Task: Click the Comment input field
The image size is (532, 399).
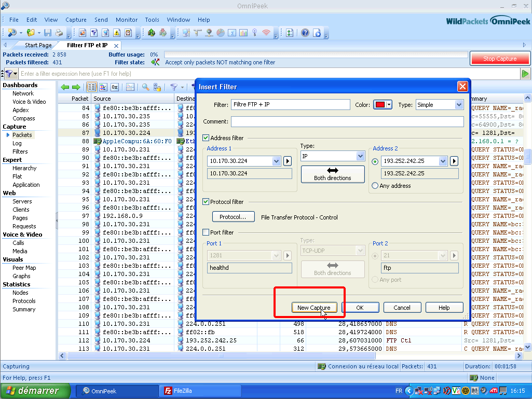Action: (x=347, y=121)
